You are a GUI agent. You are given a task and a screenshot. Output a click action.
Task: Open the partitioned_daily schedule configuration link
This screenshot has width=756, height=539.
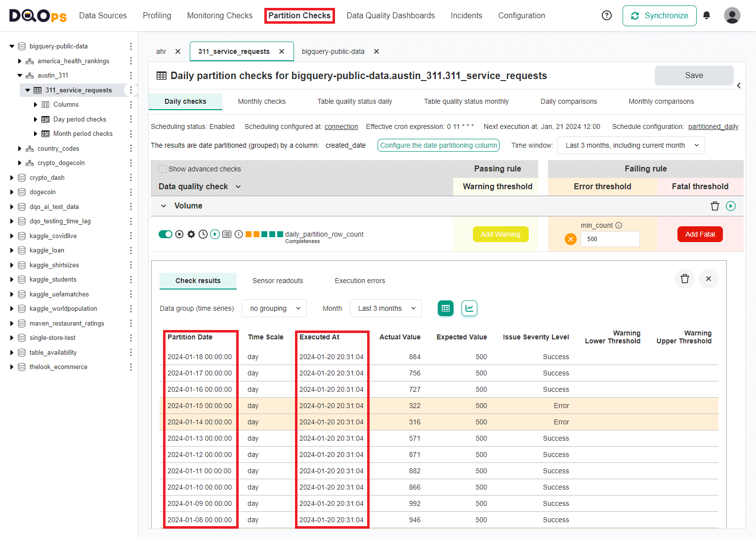[713, 126]
